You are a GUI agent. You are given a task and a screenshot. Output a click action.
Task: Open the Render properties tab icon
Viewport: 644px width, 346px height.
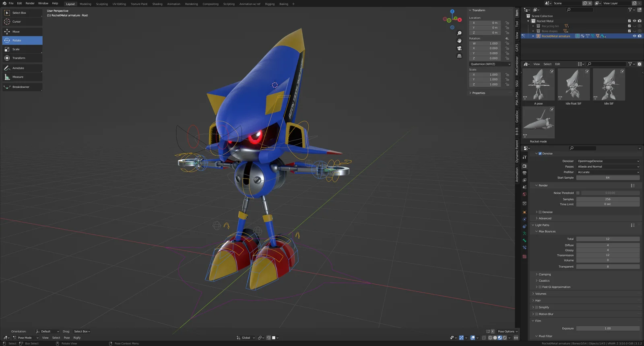[x=524, y=166]
